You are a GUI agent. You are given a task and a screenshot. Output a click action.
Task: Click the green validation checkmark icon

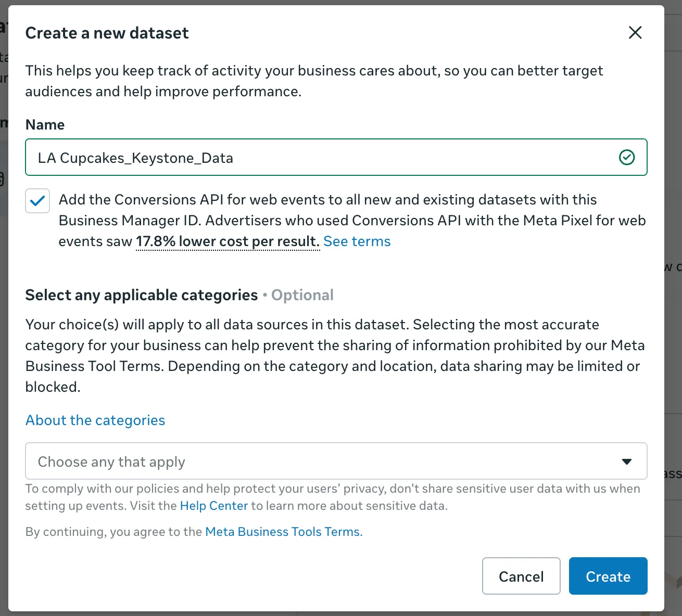point(627,157)
